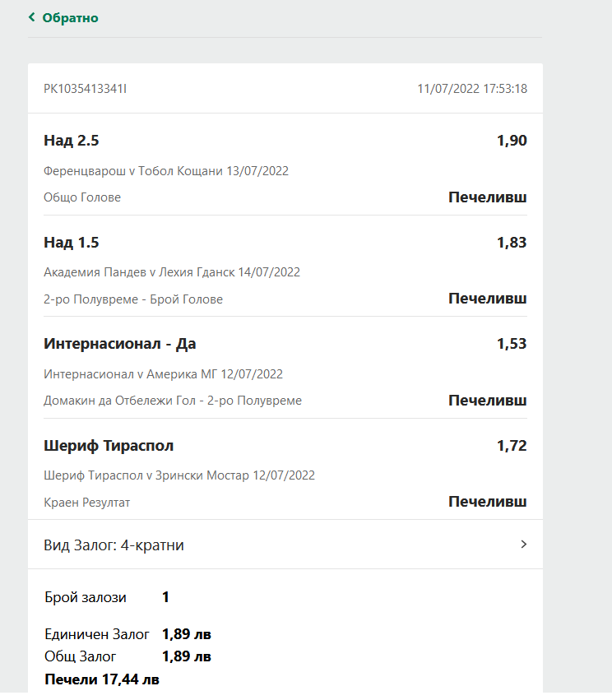
Task: Click Печеливш on Домакин да Отбележи Гол market
Action: (487, 399)
